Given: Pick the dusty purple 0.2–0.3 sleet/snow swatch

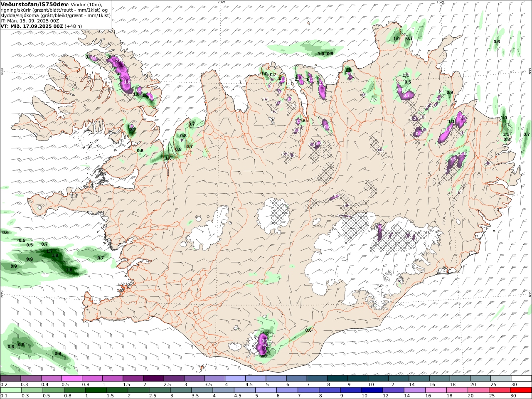Looking at the screenshot, I should coord(10,378).
